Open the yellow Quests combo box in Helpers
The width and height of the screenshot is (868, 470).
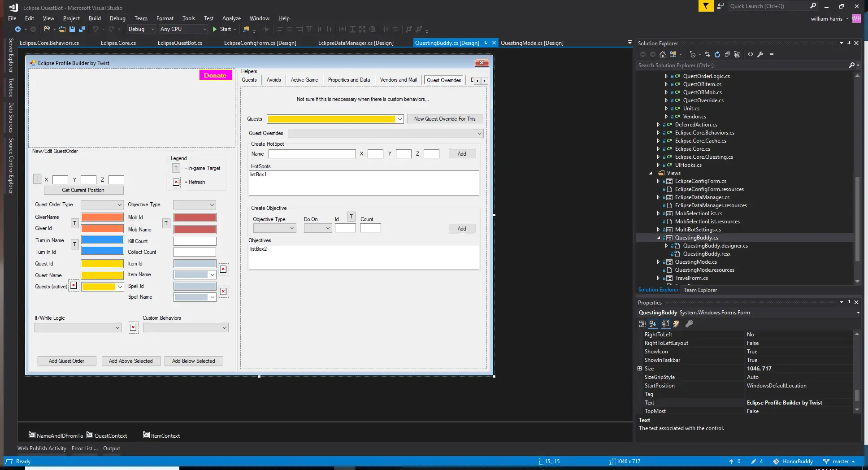point(335,119)
